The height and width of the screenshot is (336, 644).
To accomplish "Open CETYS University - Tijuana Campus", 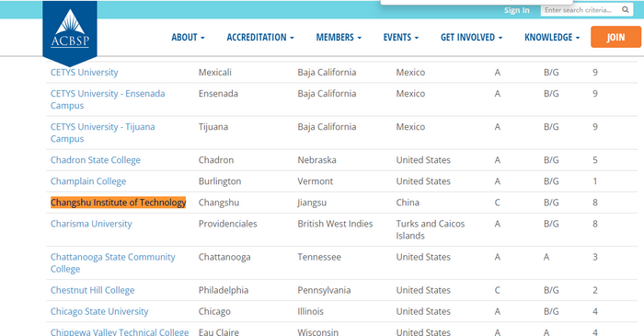I will pyautogui.click(x=103, y=133).
